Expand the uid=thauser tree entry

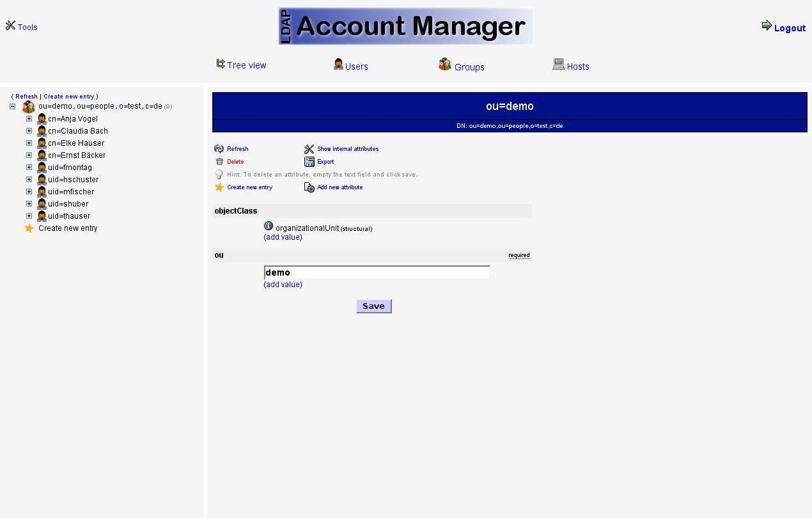click(x=29, y=216)
